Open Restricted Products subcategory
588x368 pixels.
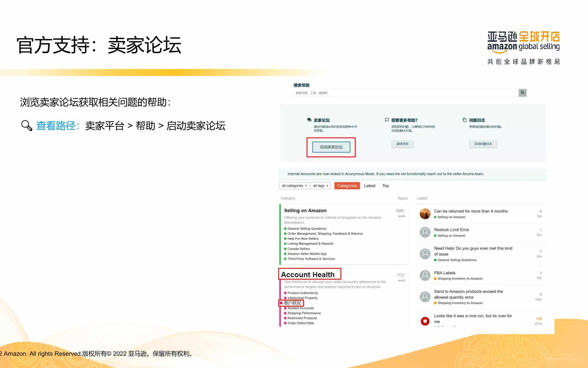302,318
